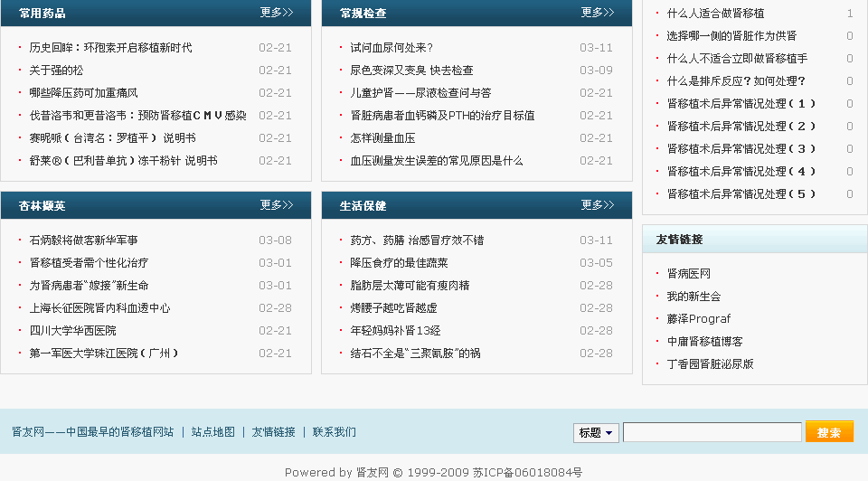Open article 关于强的松
The height and width of the screenshot is (481, 868).
click(56, 71)
